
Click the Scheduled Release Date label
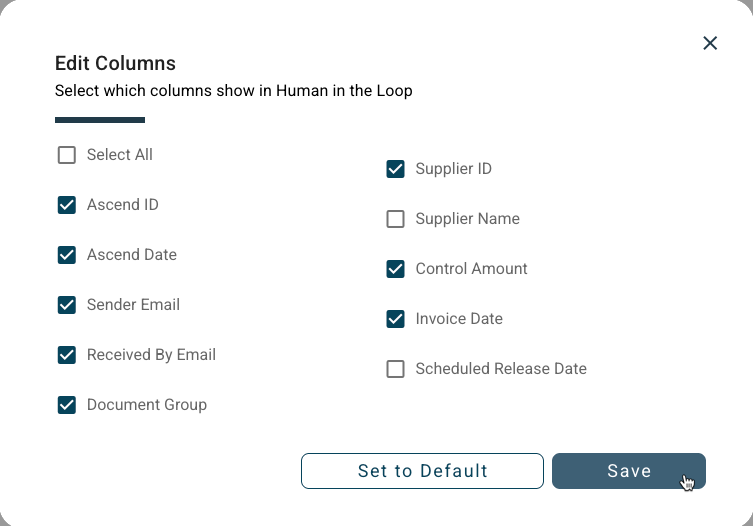500,369
